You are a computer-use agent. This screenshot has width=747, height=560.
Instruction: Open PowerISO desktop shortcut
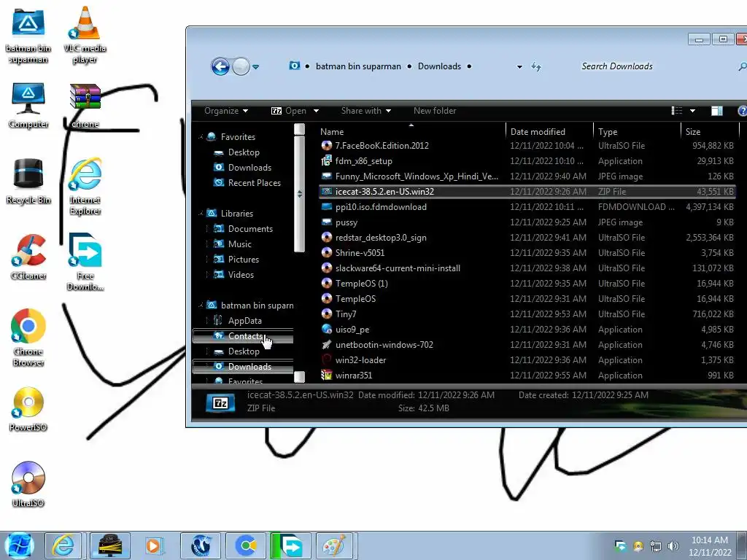pos(28,409)
